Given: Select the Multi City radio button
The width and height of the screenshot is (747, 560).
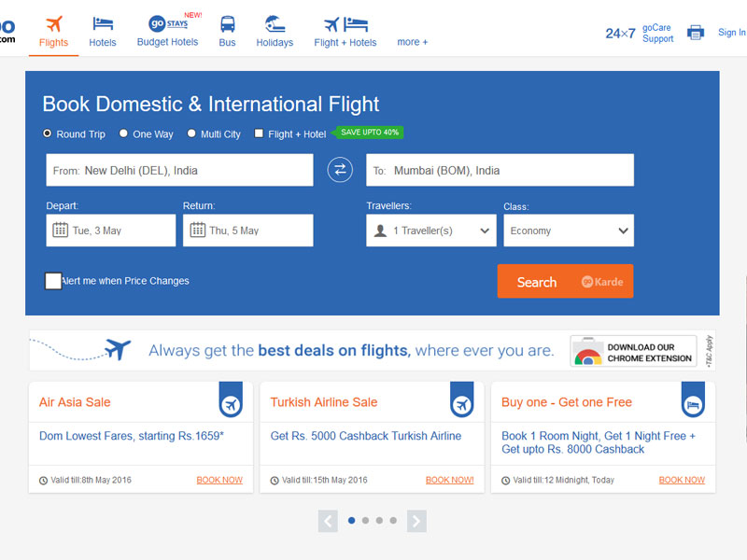Looking at the screenshot, I should coord(191,133).
